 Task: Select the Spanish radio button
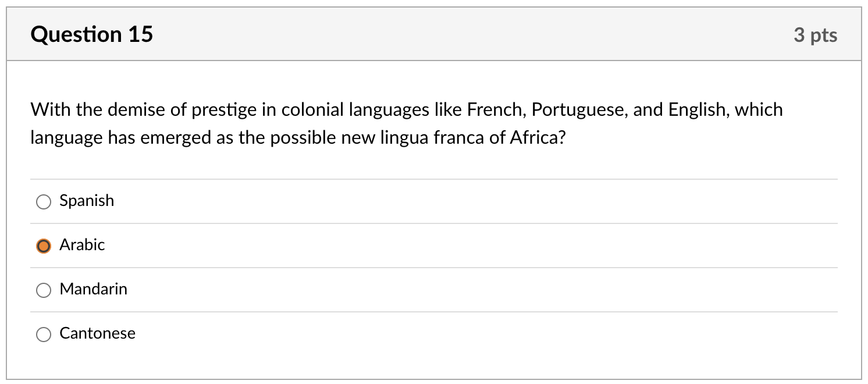(43, 202)
